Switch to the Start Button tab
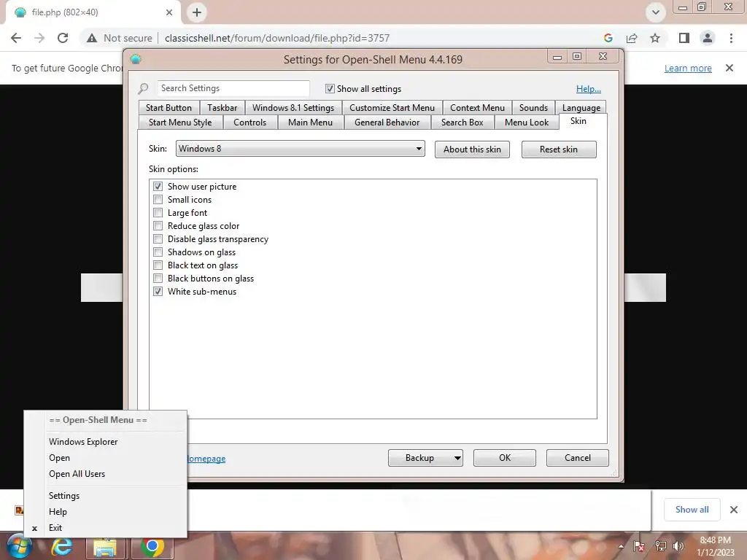 [169, 108]
